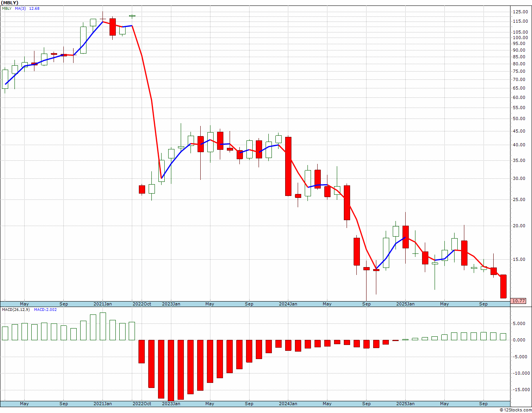Click 2022Oct on the price chart time axis

click(x=142, y=304)
